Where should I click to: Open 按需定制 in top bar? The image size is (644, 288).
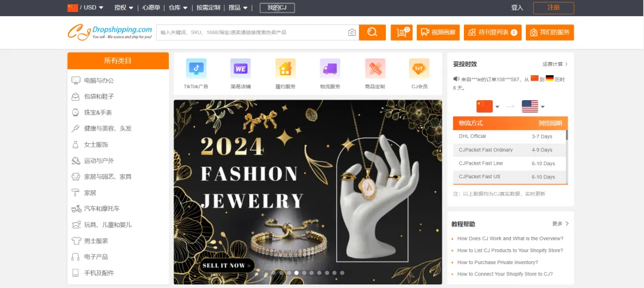pos(208,7)
